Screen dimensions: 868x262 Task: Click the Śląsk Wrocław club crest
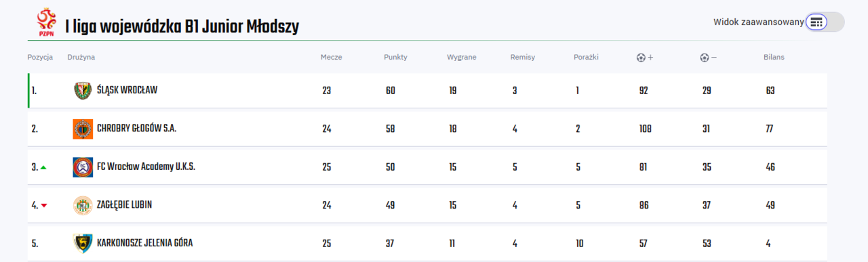[83, 90]
